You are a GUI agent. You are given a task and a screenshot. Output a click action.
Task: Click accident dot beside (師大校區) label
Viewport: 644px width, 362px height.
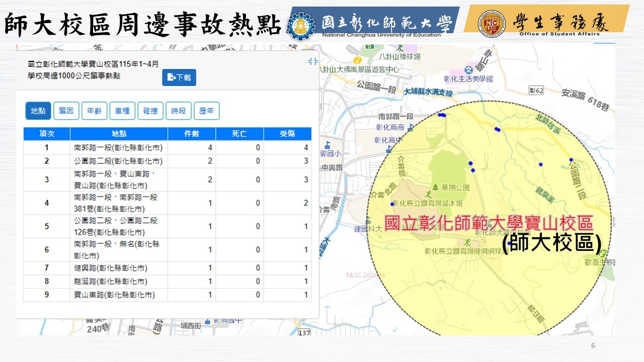pyautogui.click(x=509, y=243)
